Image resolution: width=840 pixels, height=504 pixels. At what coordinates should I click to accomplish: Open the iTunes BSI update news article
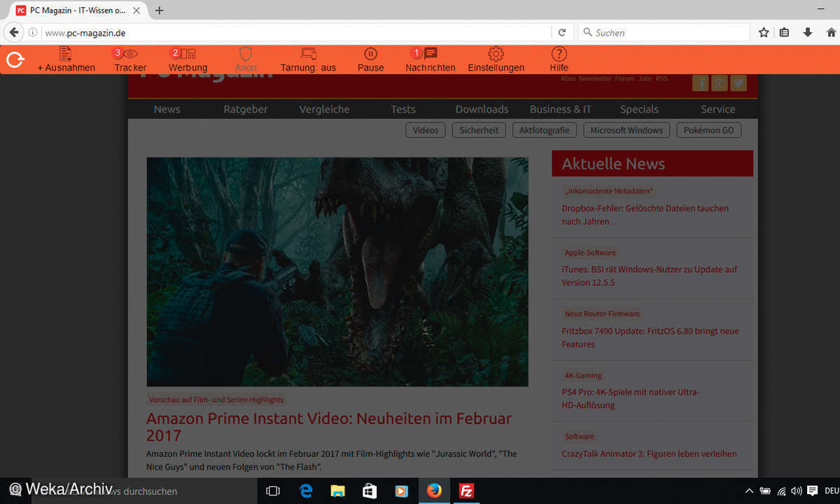coord(649,276)
